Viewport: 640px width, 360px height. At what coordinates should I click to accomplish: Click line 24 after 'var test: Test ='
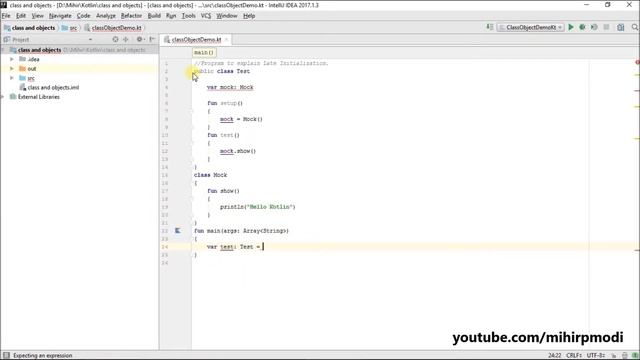[263, 247]
